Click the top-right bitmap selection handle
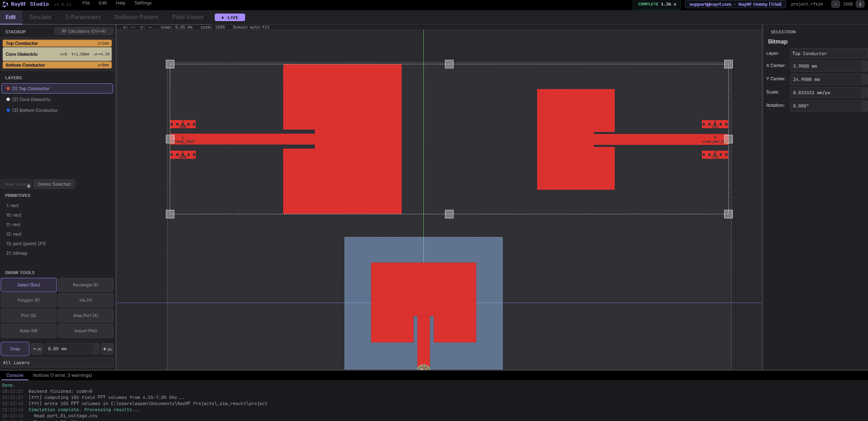This screenshot has height=421, width=868. [728, 64]
